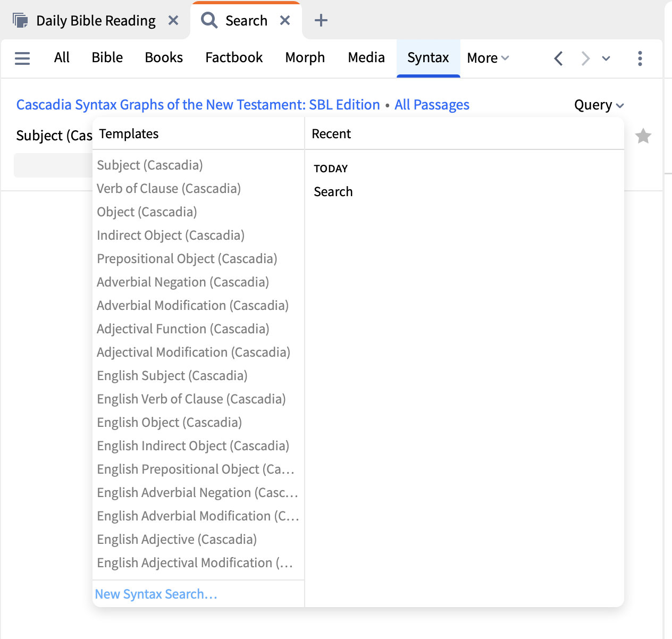Switch to the Media search tab
The image size is (672, 639).
pos(366,57)
